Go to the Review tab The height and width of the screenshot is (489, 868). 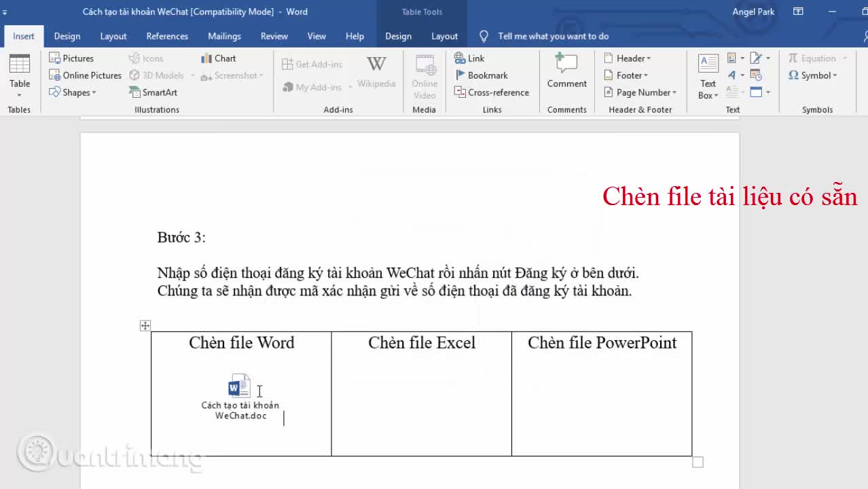click(274, 36)
